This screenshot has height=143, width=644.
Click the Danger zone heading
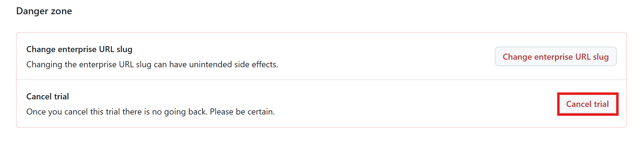click(44, 11)
